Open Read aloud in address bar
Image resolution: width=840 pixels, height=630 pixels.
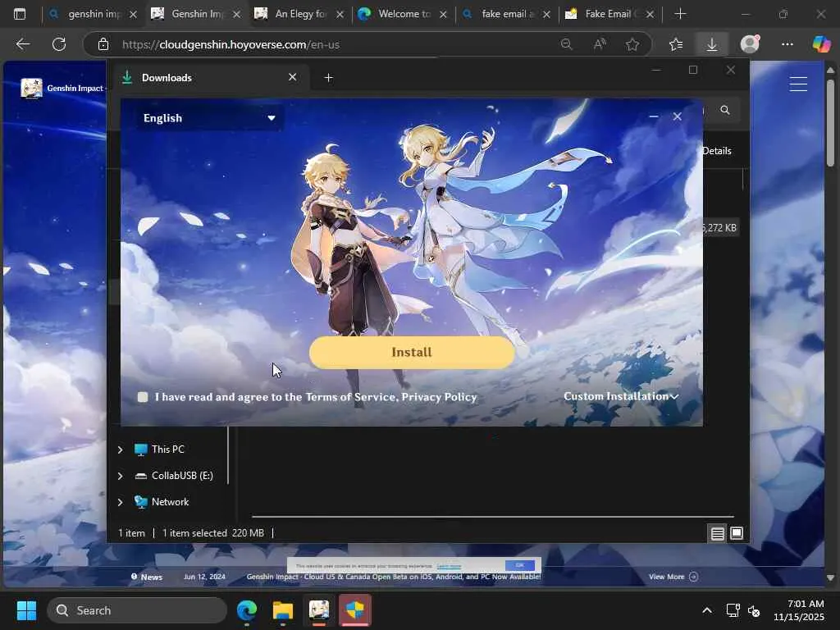pos(600,44)
